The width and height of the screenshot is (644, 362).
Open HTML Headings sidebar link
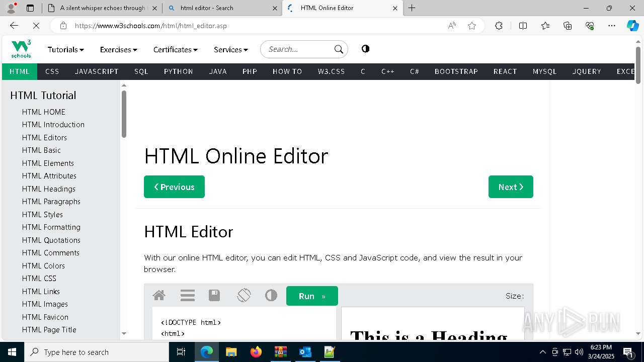click(49, 189)
